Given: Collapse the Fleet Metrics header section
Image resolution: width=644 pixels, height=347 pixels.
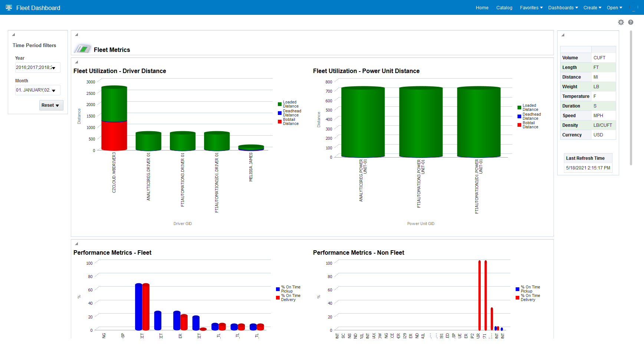Looking at the screenshot, I should tap(77, 35).
